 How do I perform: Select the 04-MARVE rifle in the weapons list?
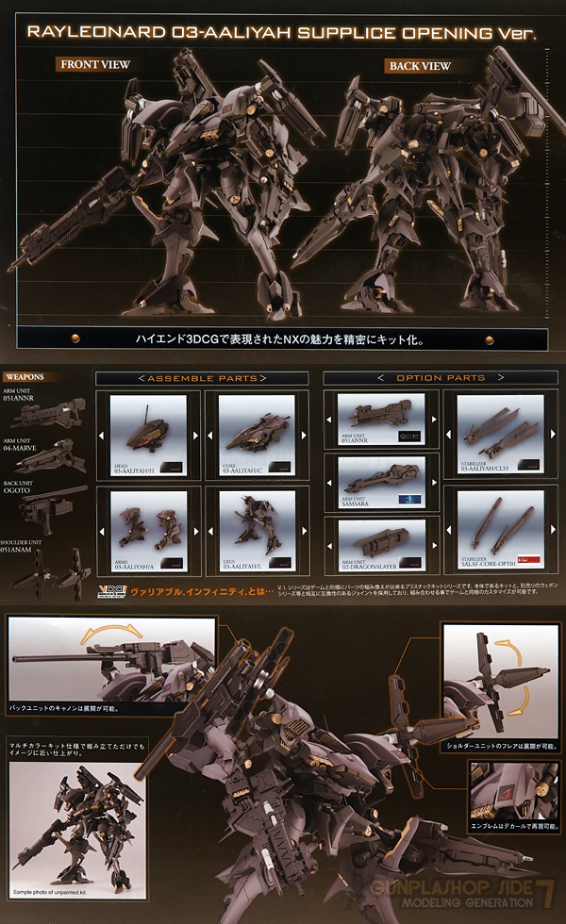[x=51, y=457]
